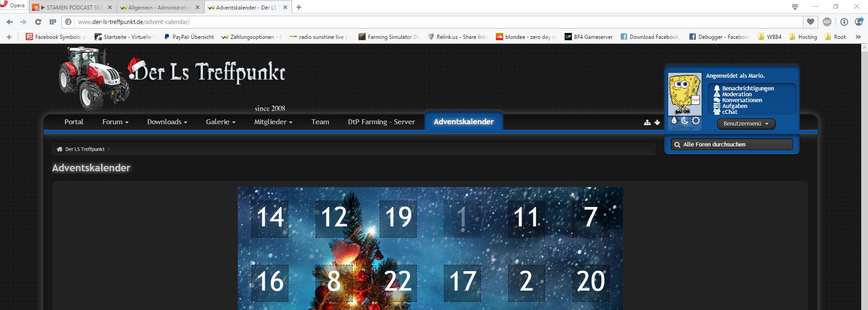Image resolution: width=868 pixels, height=310 pixels.
Task: Switch to night style with moon icon
Action: 685,121
